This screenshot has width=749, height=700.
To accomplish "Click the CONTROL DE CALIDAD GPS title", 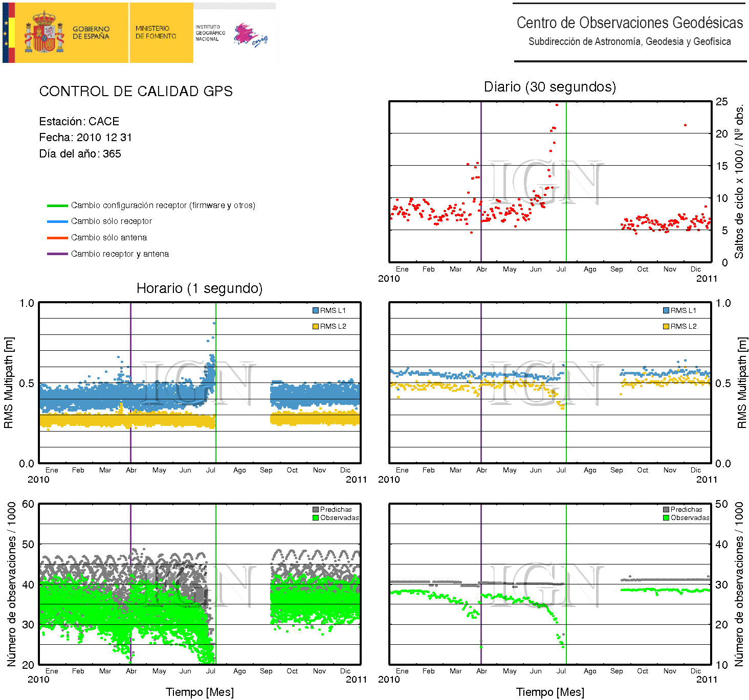I will (136, 92).
